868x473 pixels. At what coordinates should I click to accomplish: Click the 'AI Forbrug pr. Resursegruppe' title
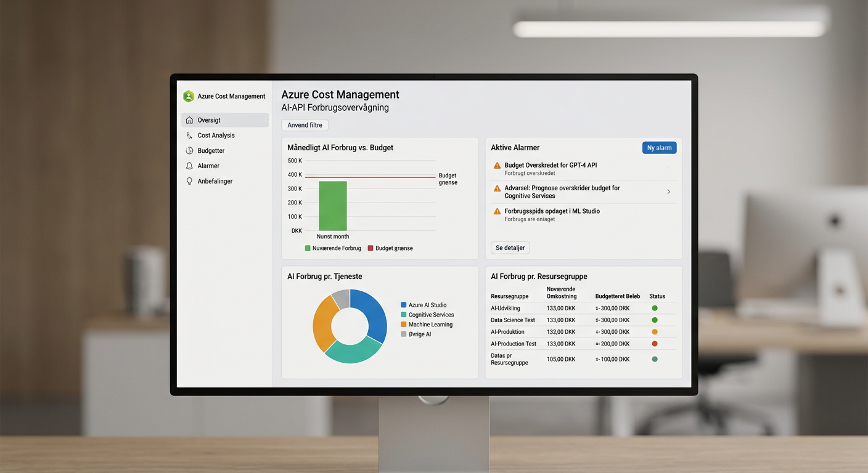[x=539, y=277]
